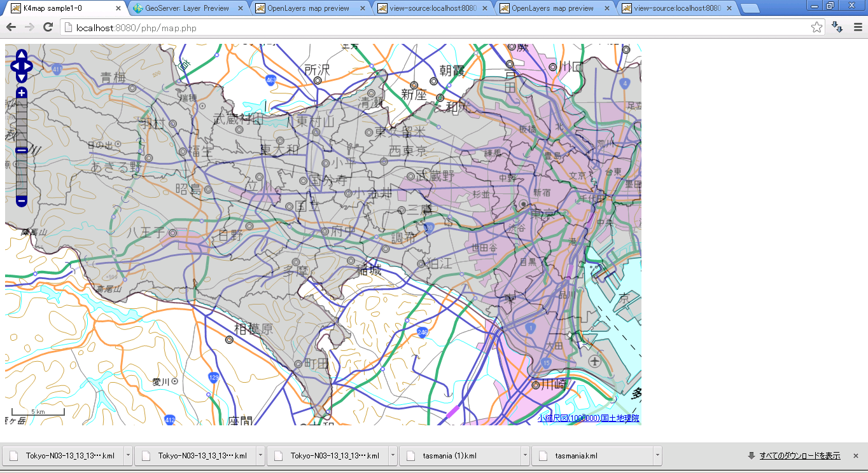Pan the map north with up arrow
The width and height of the screenshot is (868, 473).
[x=21, y=55]
